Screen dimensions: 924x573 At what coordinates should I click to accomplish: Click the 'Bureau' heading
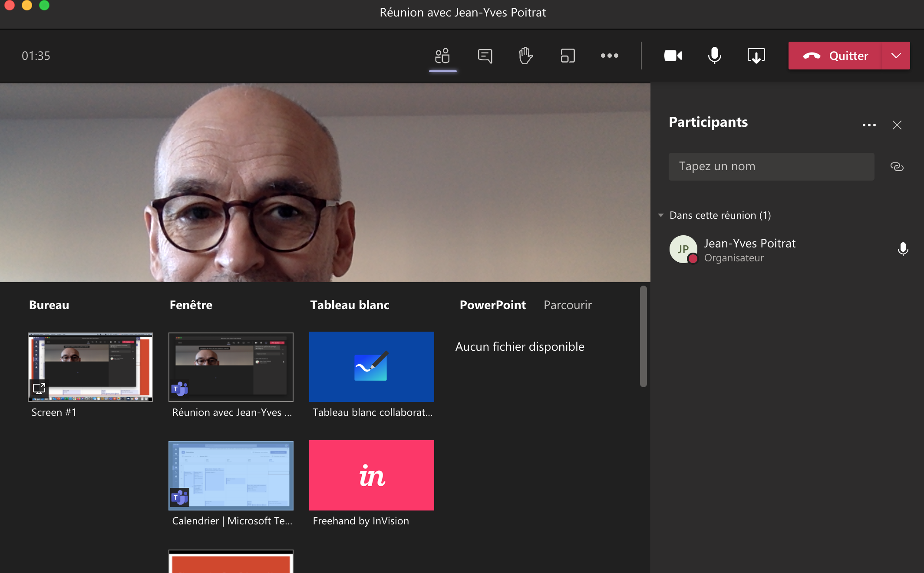click(x=49, y=305)
